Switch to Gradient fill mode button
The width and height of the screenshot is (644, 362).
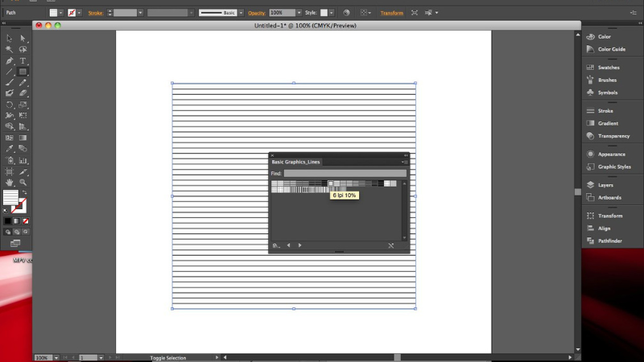(17, 220)
